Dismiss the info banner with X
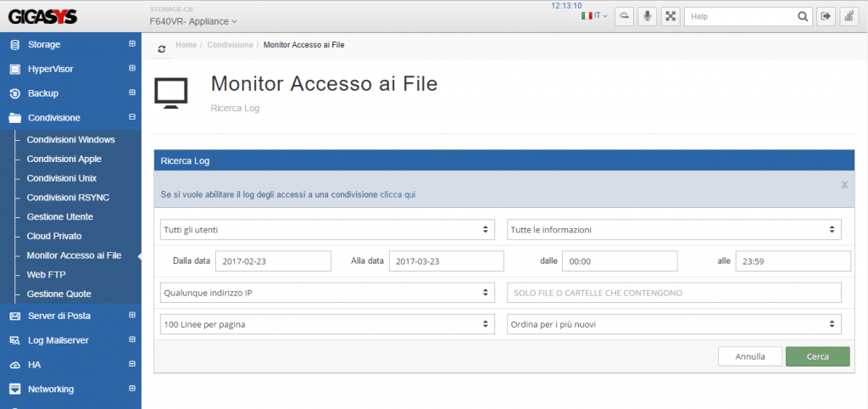Screen dimensions: 868x409 pos(844,185)
